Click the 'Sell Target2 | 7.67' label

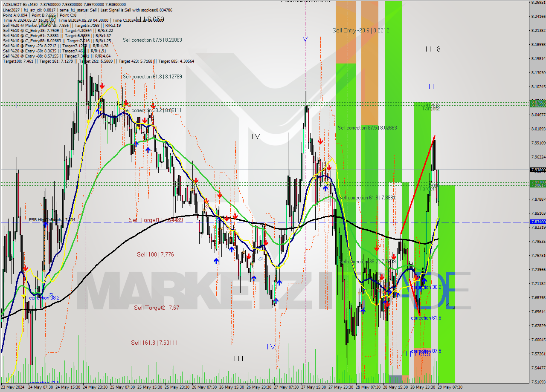pyautogui.click(x=156, y=308)
